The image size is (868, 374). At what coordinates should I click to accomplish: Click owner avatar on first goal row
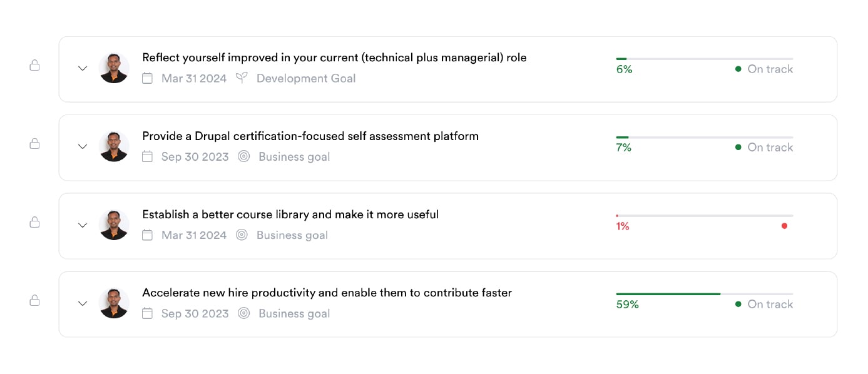[x=114, y=68]
